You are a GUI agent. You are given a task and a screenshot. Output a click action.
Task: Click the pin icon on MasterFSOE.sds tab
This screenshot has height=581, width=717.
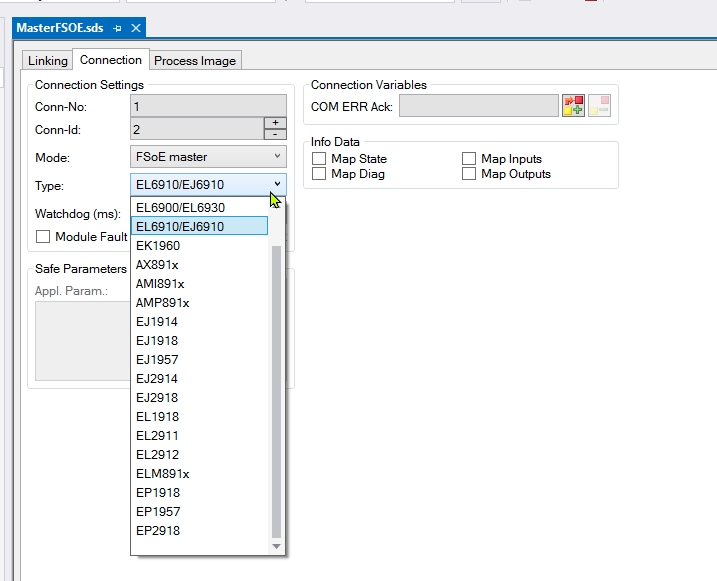[117, 28]
